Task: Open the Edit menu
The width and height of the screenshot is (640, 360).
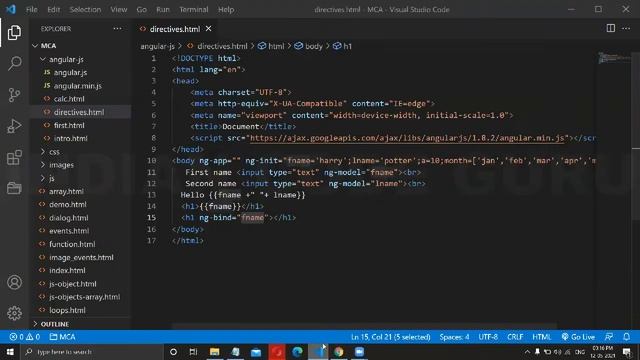Action: (53, 9)
